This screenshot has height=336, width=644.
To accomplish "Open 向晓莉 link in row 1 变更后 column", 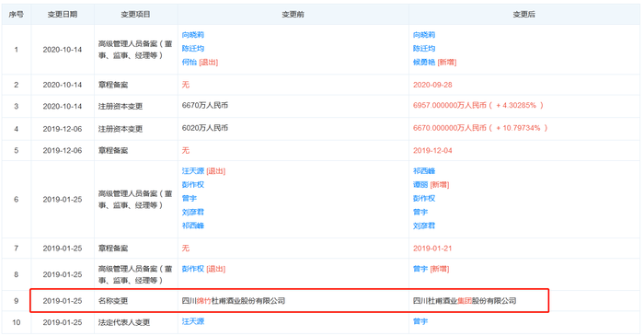I will tap(424, 35).
